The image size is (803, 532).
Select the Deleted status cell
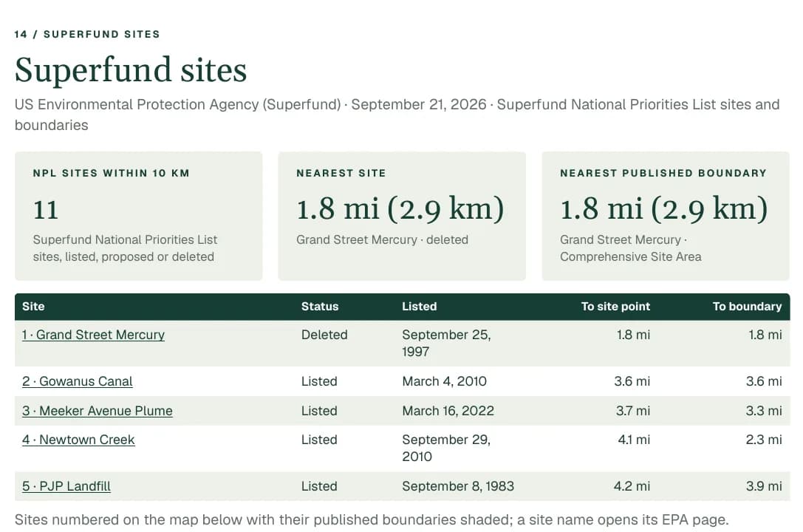324,335
